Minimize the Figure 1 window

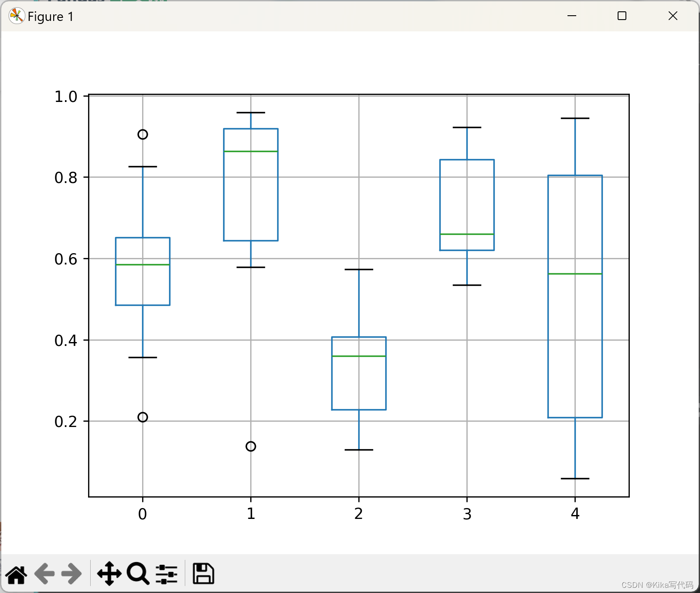coord(572,16)
